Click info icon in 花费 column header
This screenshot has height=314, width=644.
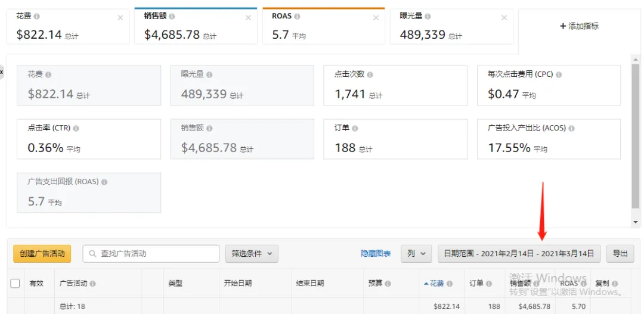click(450, 284)
